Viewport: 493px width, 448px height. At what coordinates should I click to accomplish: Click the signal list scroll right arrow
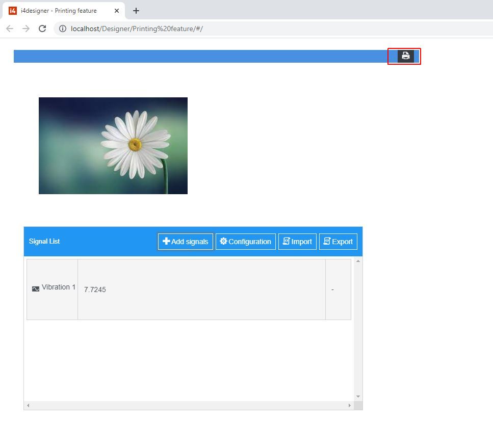tap(350, 406)
